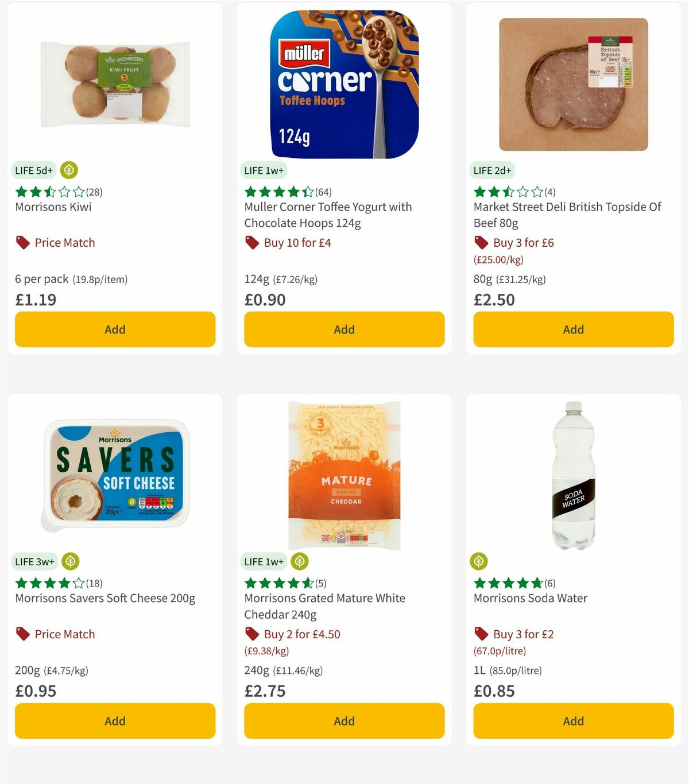This screenshot has width=689, height=784.
Task: Open the (4) reviews for Market Street Topside Beef
Action: tap(549, 192)
